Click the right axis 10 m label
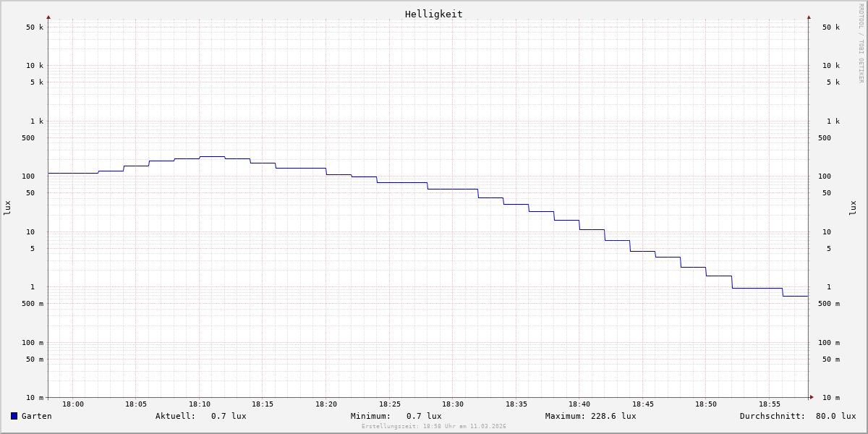 pos(831,398)
